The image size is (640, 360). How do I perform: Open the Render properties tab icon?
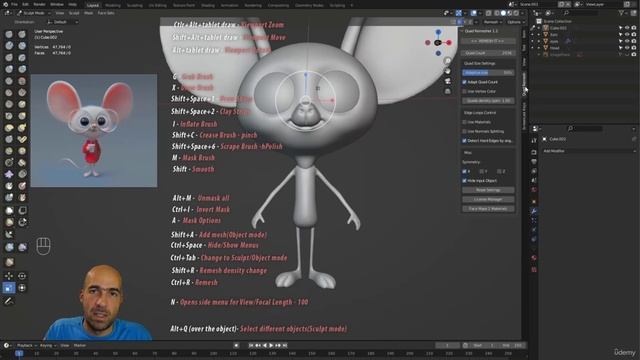tap(534, 152)
